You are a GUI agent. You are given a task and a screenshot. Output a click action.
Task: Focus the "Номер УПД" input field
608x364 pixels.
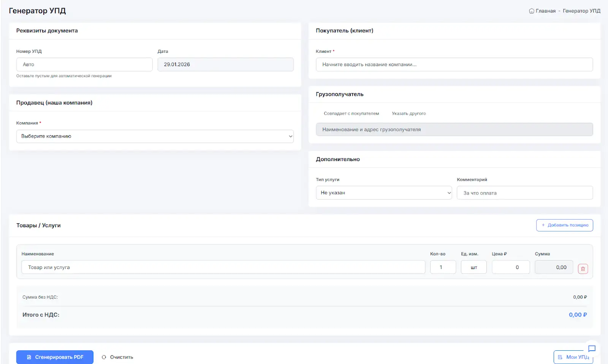(84, 65)
